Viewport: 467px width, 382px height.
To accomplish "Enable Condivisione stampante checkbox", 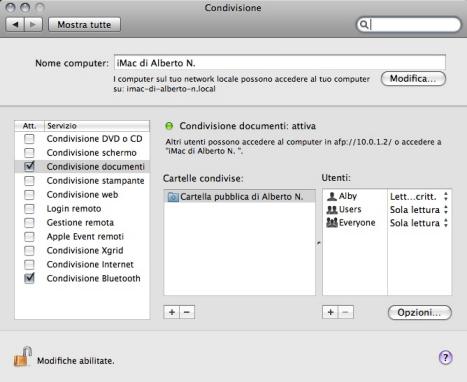I will pyautogui.click(x=29, y=181).
